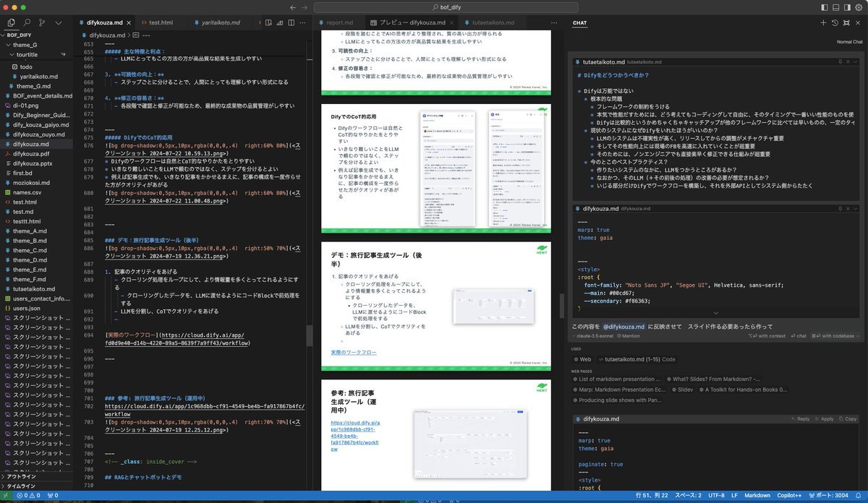Go forward using the title bar arrow
The width and height of the screenshot is (868, 503).
tap(305, 7)
